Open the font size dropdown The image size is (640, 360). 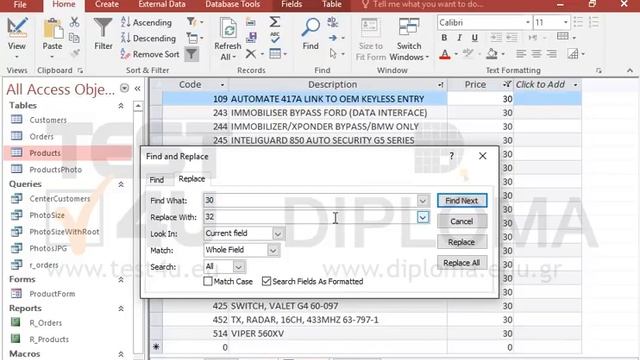pyautogui.click(x=565, y=22)
